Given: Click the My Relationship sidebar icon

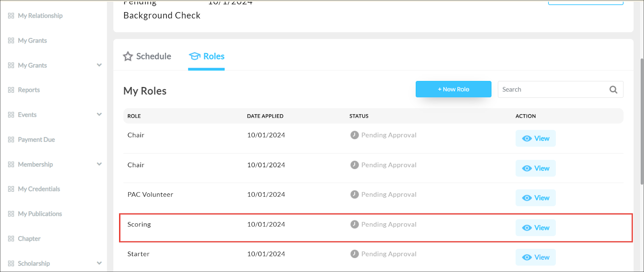Looking at the screenshot, I should [11, 16].
